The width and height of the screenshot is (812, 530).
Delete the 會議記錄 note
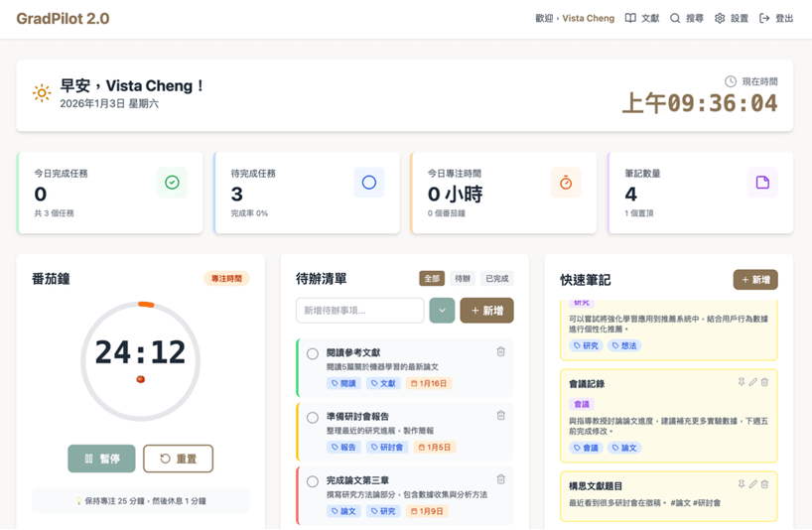tap(764, 382)
